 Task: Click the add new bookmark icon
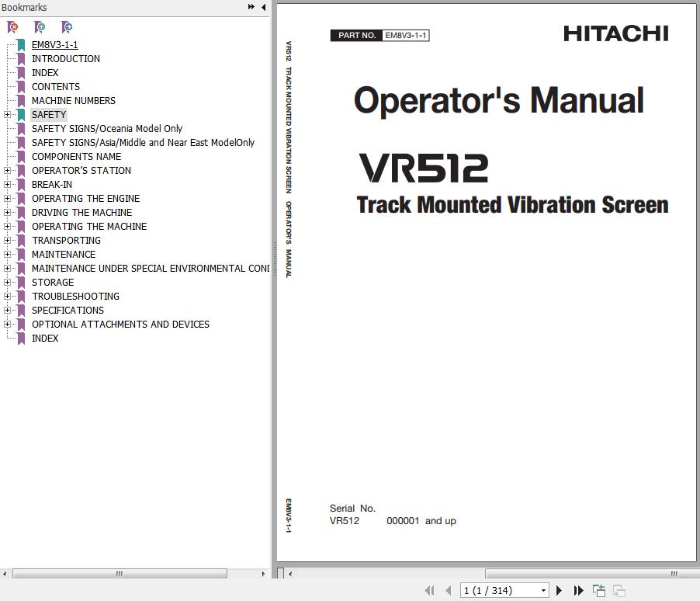[40, 27]
